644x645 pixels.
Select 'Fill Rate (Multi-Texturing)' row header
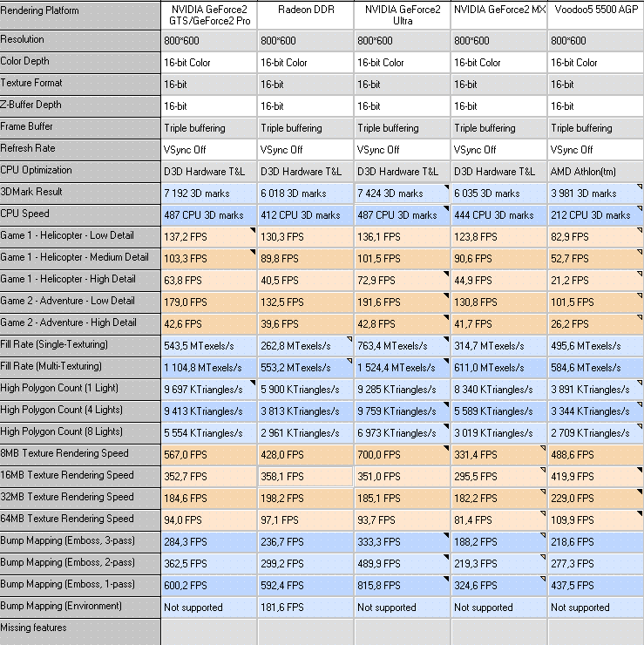[80, 368]
